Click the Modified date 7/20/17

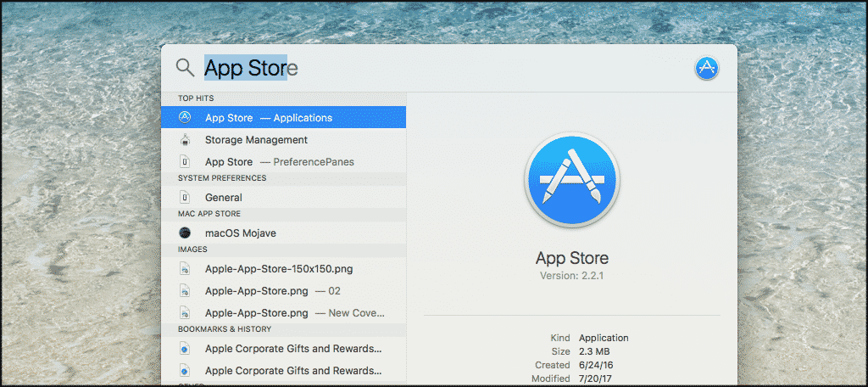pos(596,379)
